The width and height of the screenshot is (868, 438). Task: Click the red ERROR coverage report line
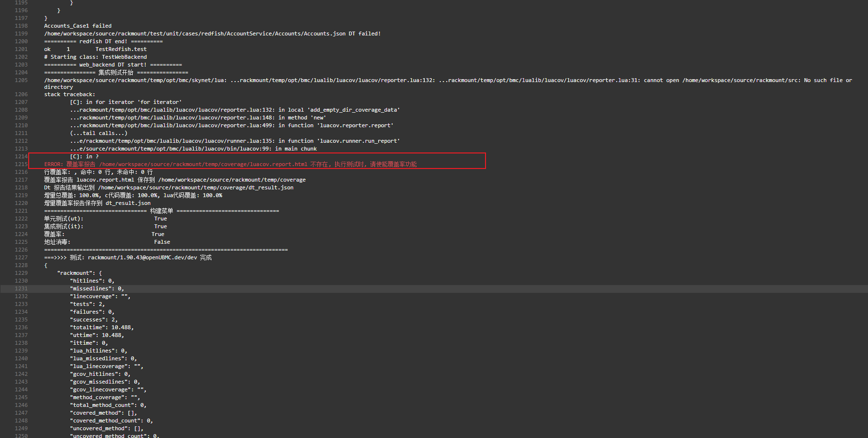[230, 164]
